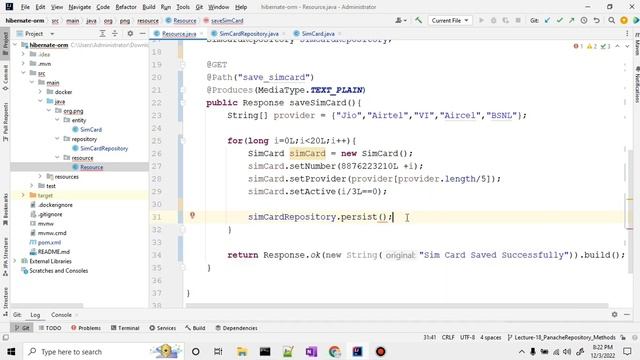
Task: Open File Explorer from taskbar
Action: (x=242, y=351)
